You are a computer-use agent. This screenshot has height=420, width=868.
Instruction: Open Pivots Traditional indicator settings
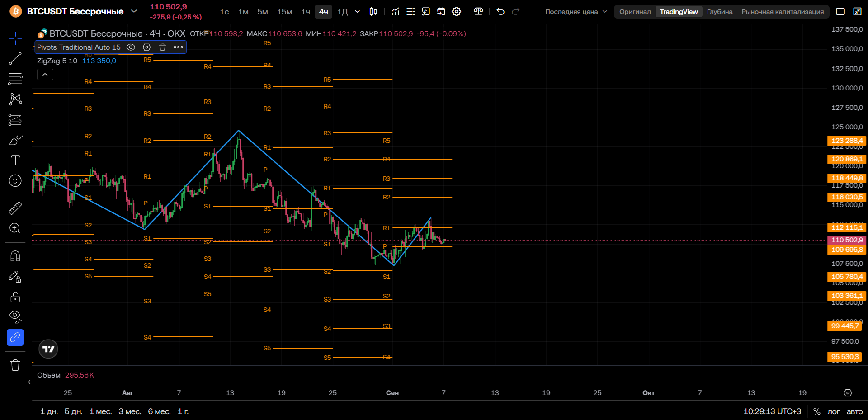[x=146, y=47]
